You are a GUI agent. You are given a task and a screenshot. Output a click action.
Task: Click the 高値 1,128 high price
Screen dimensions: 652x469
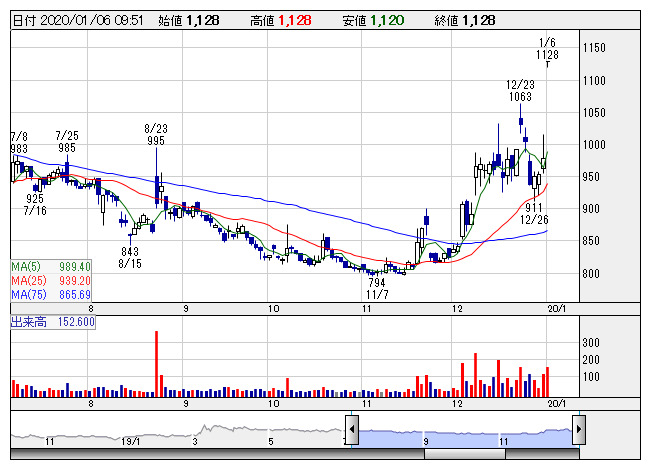(281, 20)
